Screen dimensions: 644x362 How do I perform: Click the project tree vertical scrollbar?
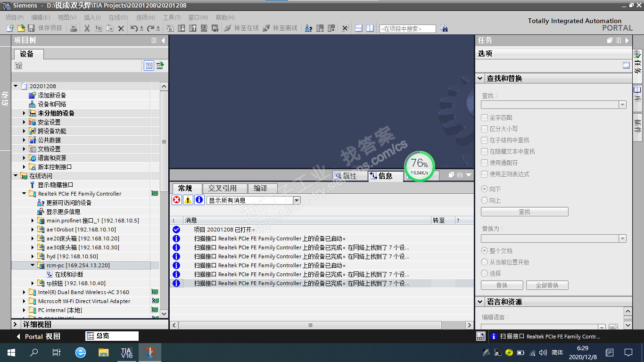click(164, 141)
